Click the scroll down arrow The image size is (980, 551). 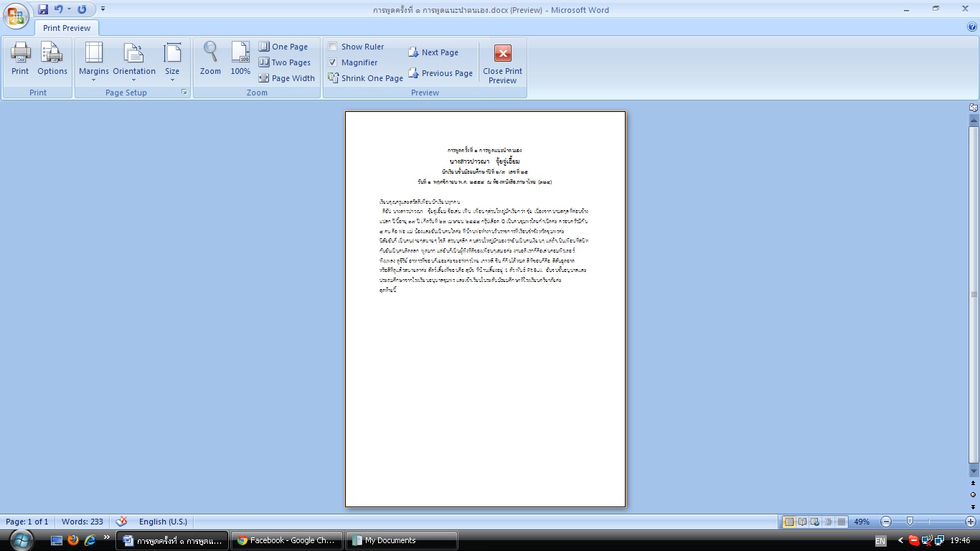point(974,471)
